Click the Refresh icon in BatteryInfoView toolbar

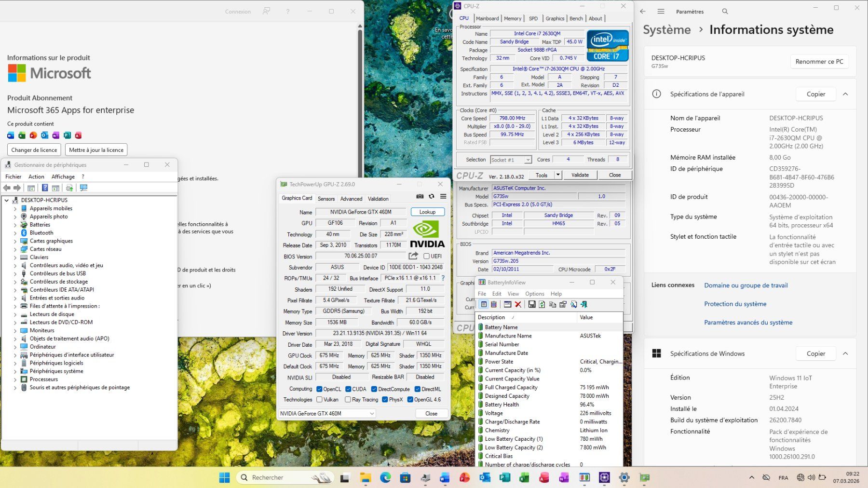(542, 304)
